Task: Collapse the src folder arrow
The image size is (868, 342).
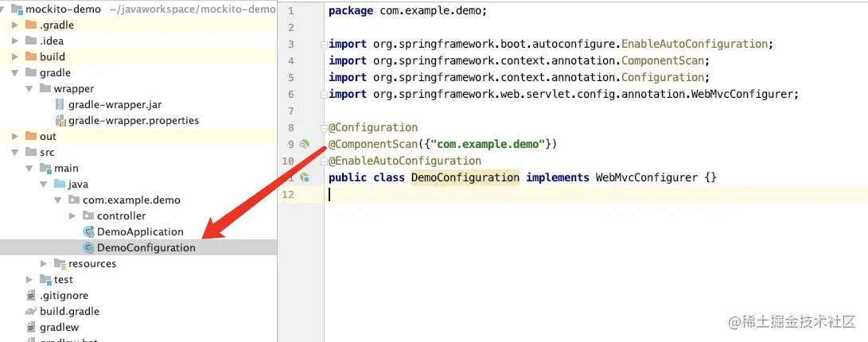Action: tap(15, 153)
